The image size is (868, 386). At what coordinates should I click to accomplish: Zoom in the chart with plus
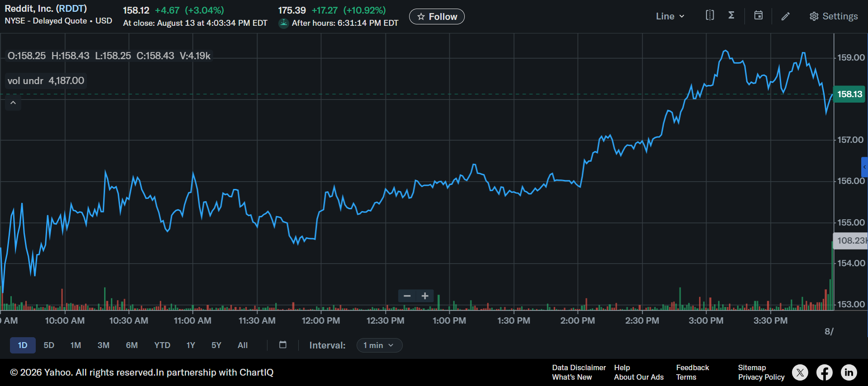pos(425,296)
